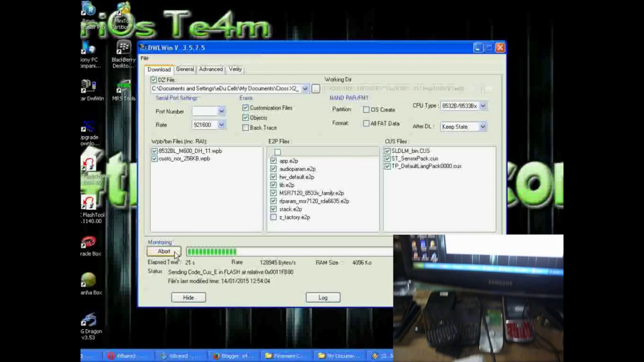This screenshot has width=644, height=362.
Task: Uncheck hw_default.e2p in E2P Files
Action: (273, 177)
